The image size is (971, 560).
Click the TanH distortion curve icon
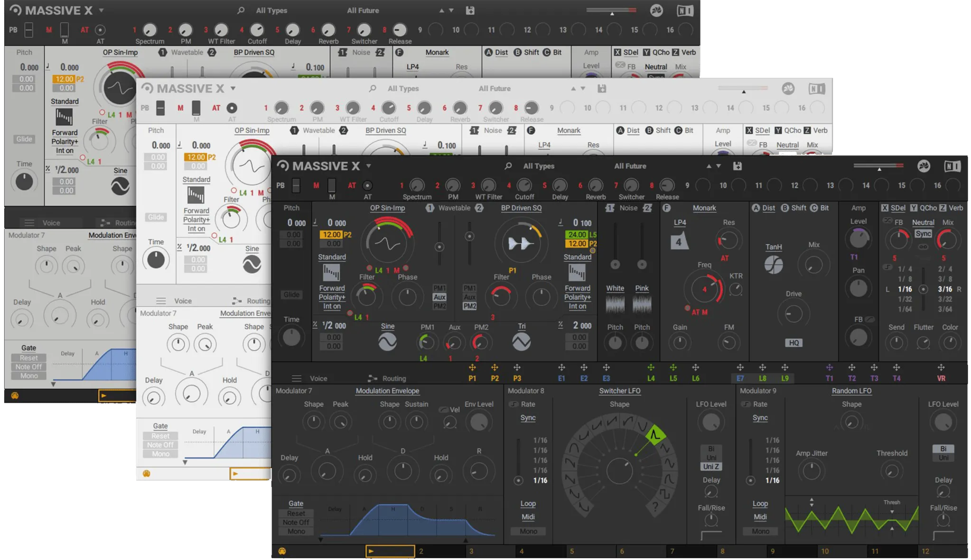coord(774,265)
